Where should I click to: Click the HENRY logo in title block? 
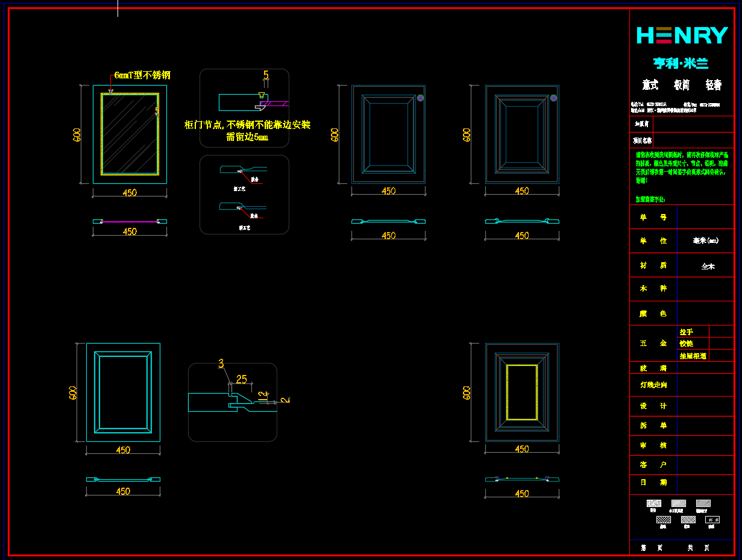[x=682, y=36]
